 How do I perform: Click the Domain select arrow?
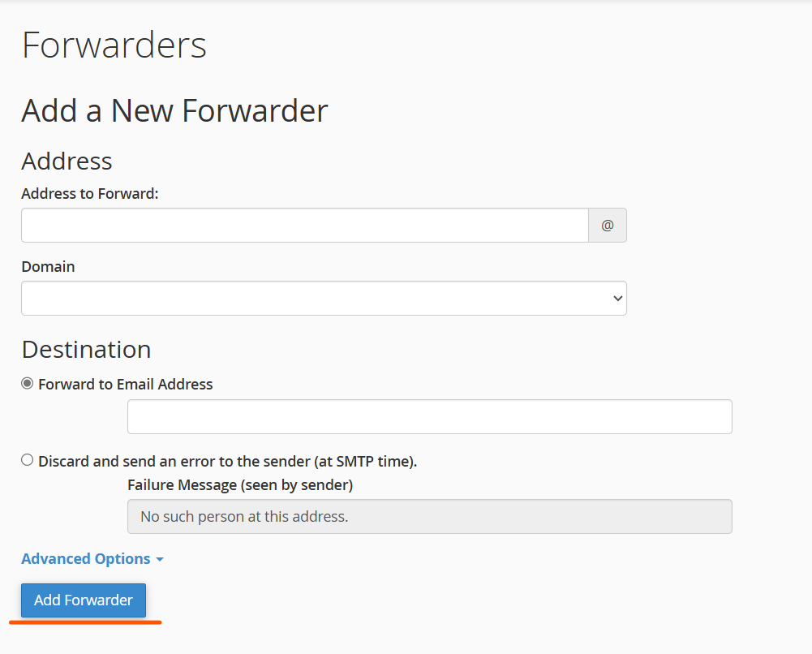click(x=615, y=298)
